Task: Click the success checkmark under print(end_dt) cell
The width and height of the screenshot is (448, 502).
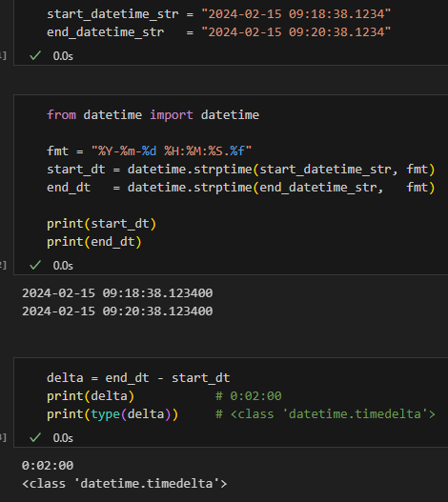Action: pos(35,265)
